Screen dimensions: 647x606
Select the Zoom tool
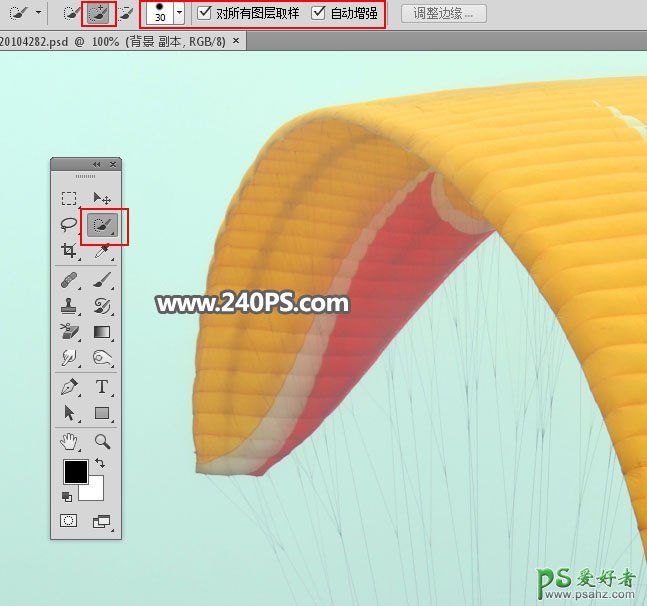(x=102, y=441)
